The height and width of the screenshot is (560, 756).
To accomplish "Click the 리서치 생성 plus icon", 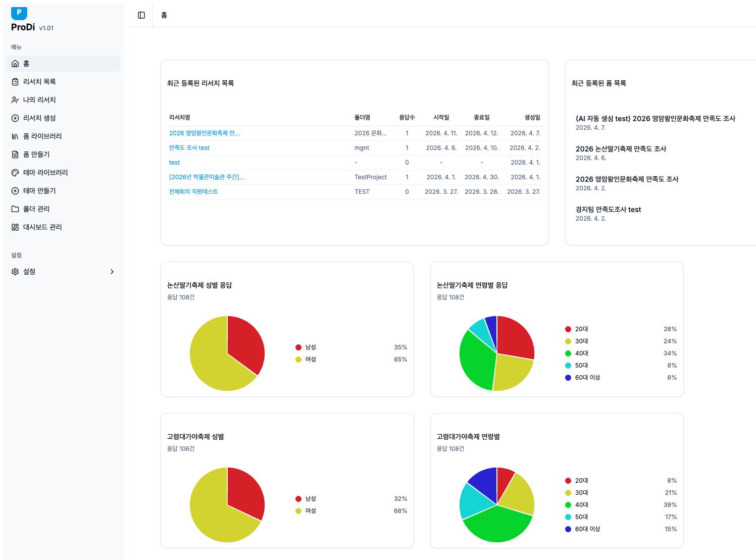I will click(15, 118).
